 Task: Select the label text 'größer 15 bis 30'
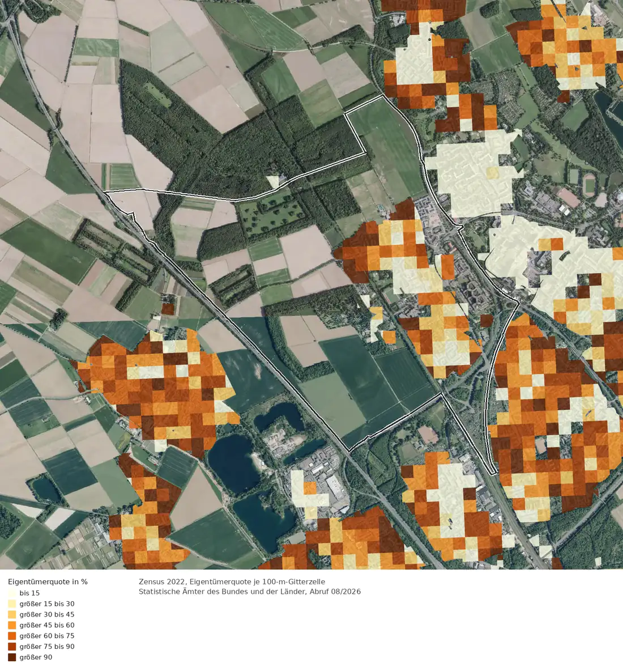pyautogui.click(x=47, y=604)
